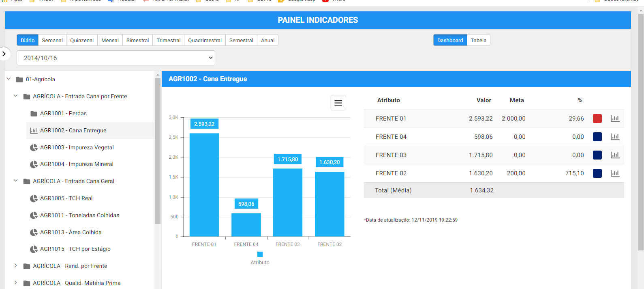Viewport: 644px width, 289px height.
Task: Open AGR1013 - Área Colhida indicator
Action: pos(71,232)
